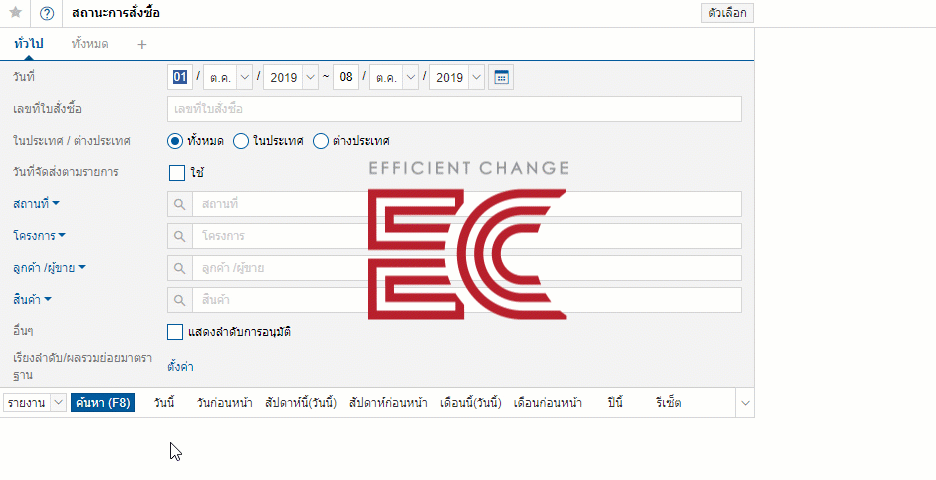
Task: Open the ตั้งค่า link
Action: 180,367
